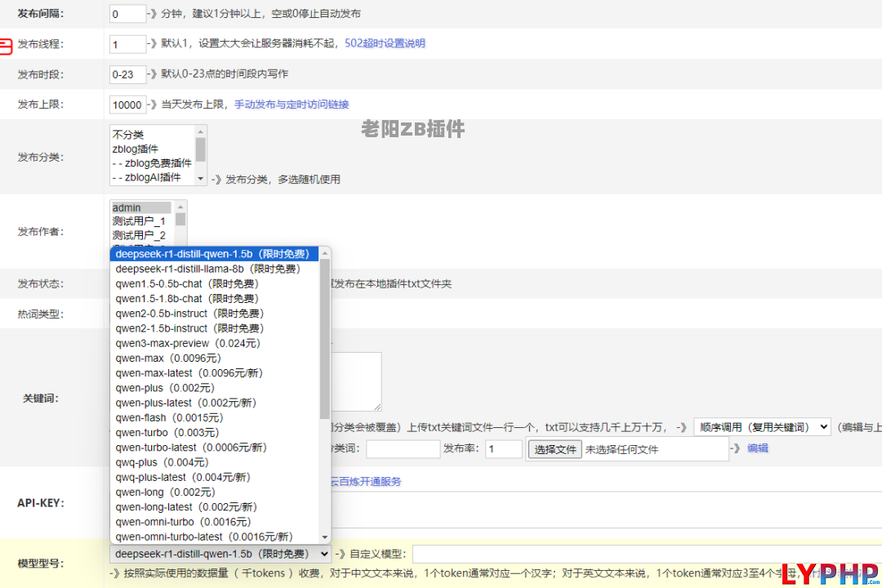
Task: Click the API-KEY input field
Action: click(x=606, y=510)
